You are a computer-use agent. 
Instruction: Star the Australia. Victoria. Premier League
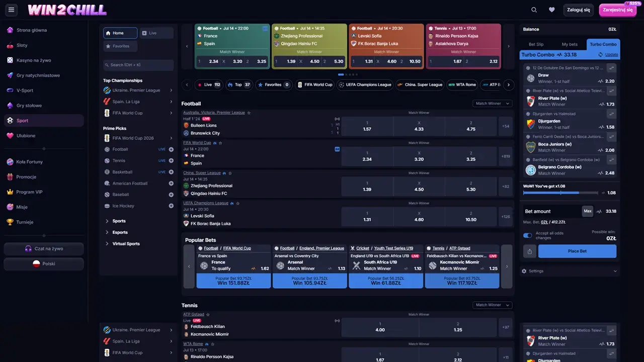point(249,113)
